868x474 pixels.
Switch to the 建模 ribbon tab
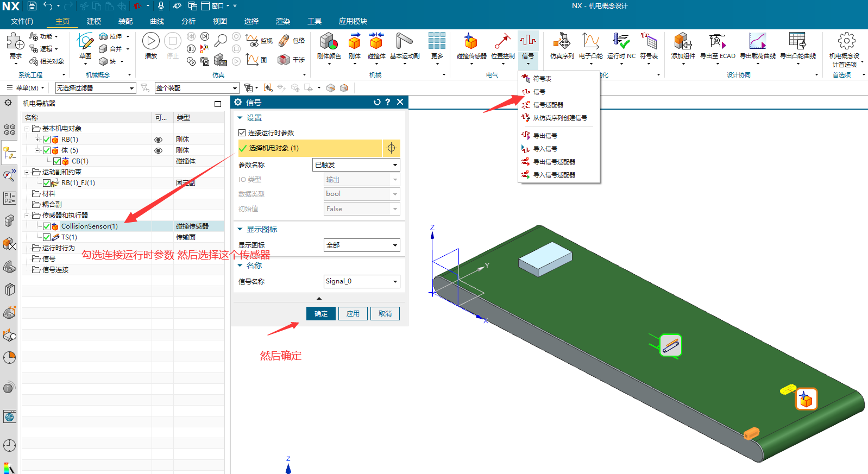(x=94, y=21)
